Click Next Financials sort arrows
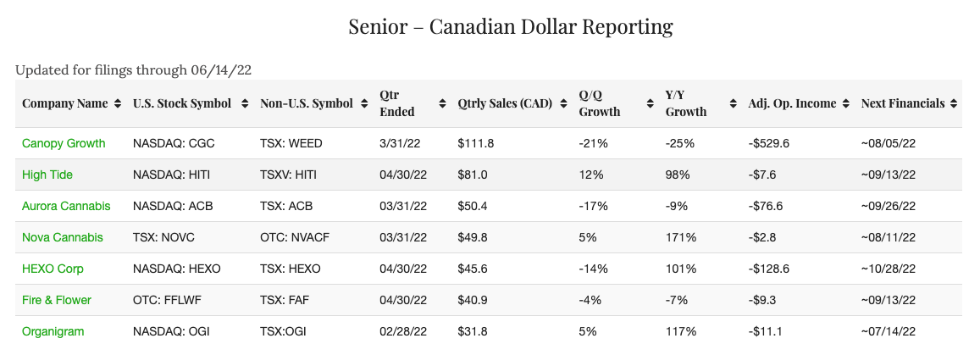This screenshot has width=980, height=355. pyautogui.click(x=955, y=103)
